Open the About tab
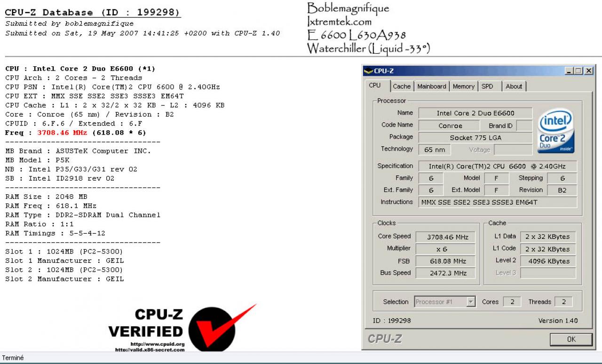 point(514,87)
